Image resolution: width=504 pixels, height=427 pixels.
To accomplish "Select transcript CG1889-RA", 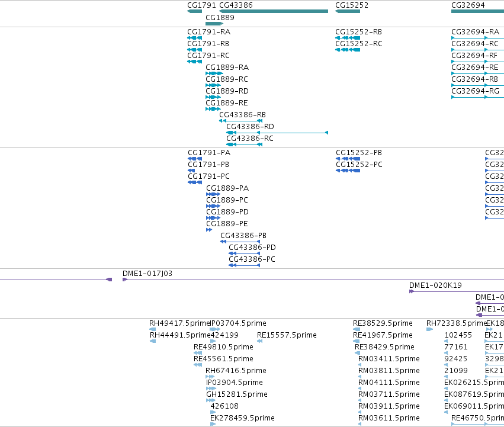I will (x=214, y=73).
